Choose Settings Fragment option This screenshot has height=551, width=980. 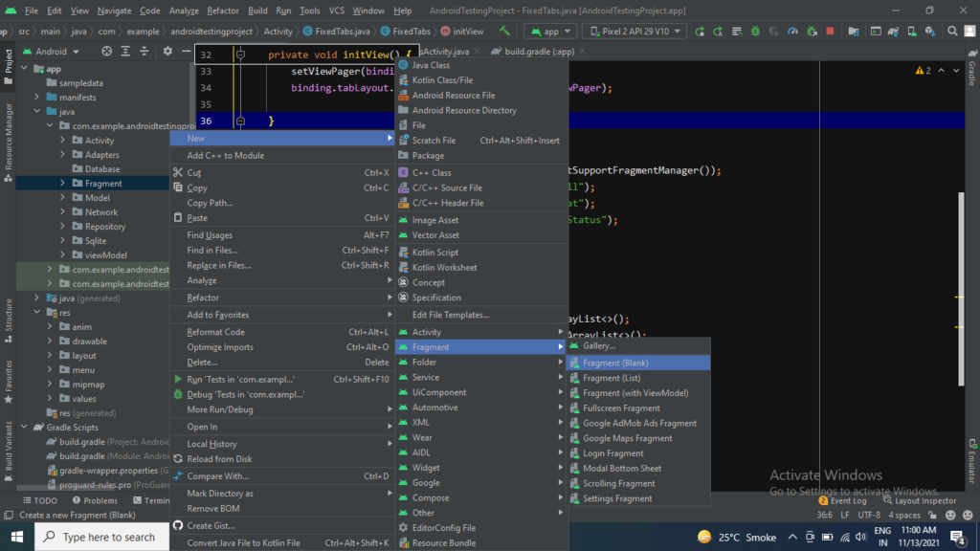click(638, 498)
